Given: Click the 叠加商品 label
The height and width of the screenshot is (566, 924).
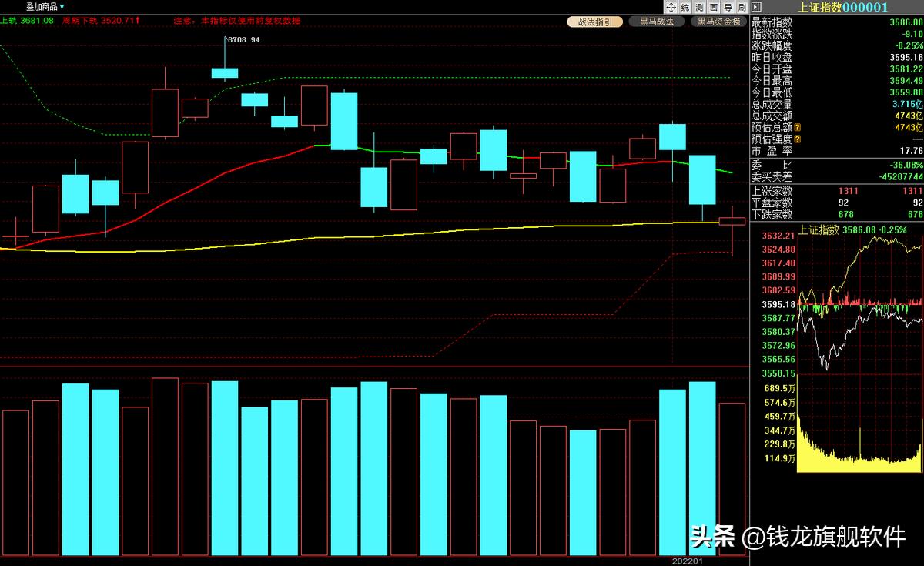Looking at the screenshot, I should coord(42,6).
